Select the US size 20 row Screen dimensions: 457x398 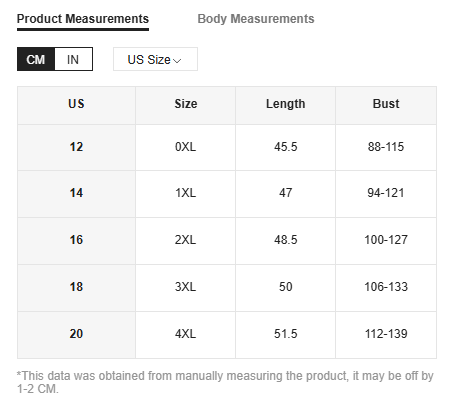click(227, 334)
